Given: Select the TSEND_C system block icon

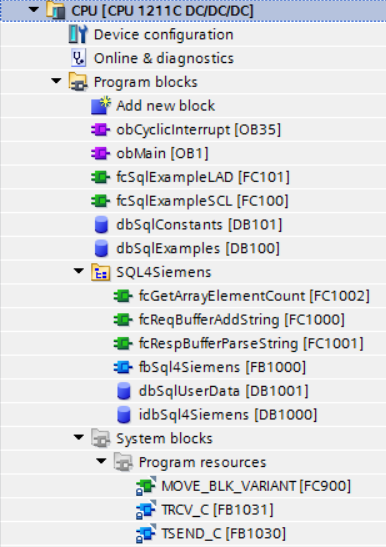Looking at the screenshot, I should 146,534.
